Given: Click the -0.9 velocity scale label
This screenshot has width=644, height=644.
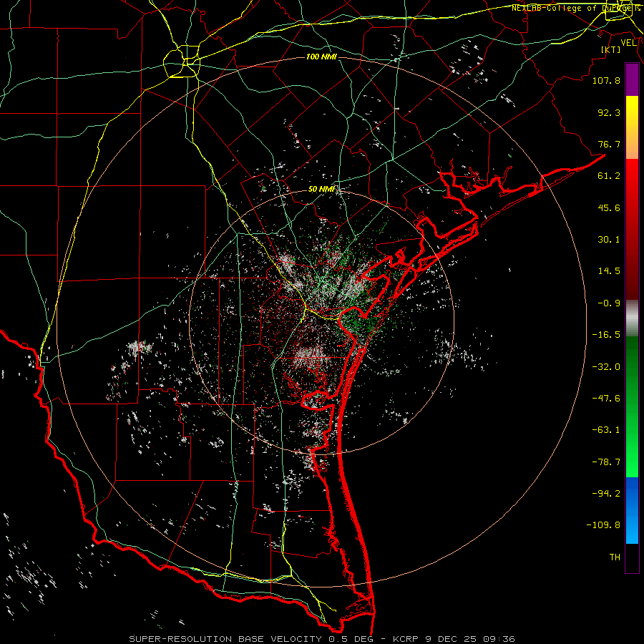Looking at the screenshot, I should tap(609, 303).
